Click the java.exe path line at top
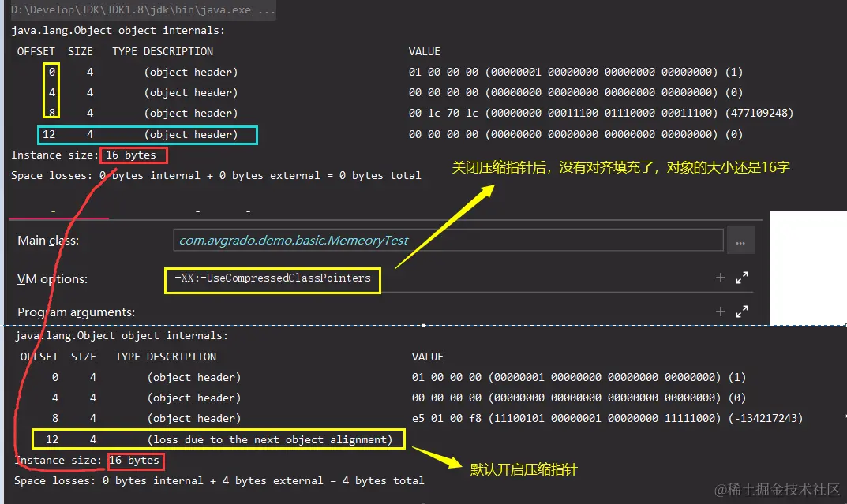847x504 pixels. click(143, 9)
